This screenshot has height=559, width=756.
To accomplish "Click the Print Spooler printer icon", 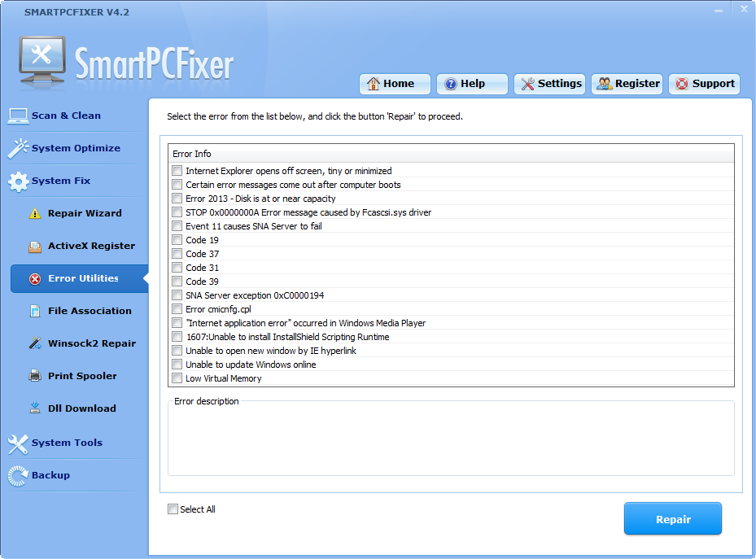I will click(x=35, y=376).
